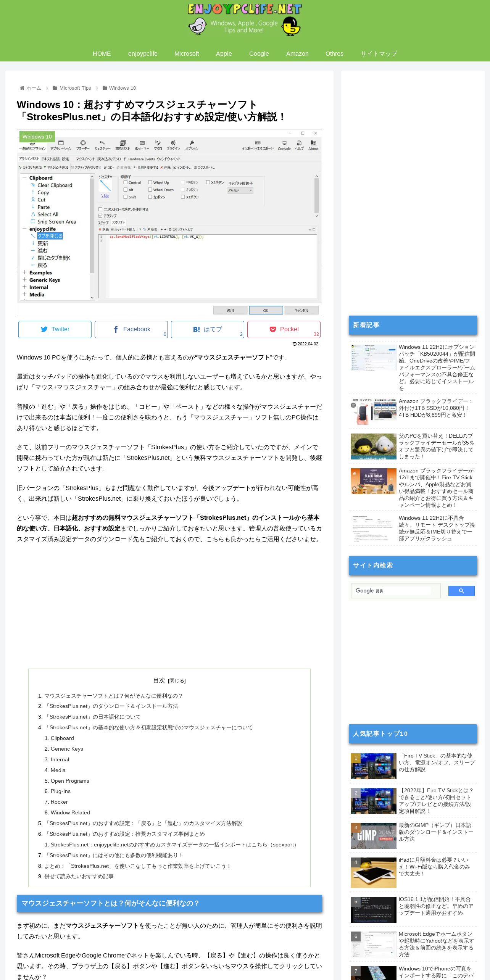Jump to section 8 まとめ

138,866
